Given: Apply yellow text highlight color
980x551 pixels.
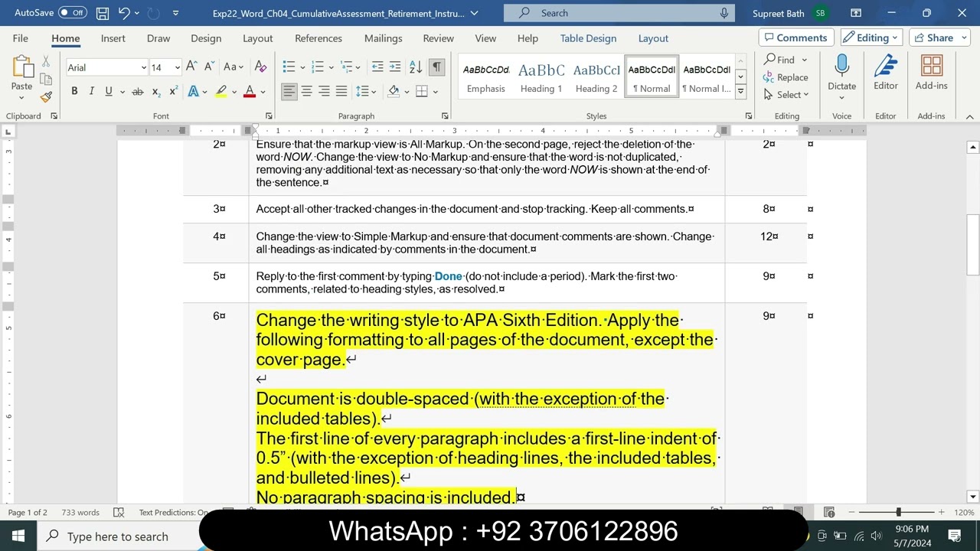Looking at the screenshot, I should tap(221, 92).
